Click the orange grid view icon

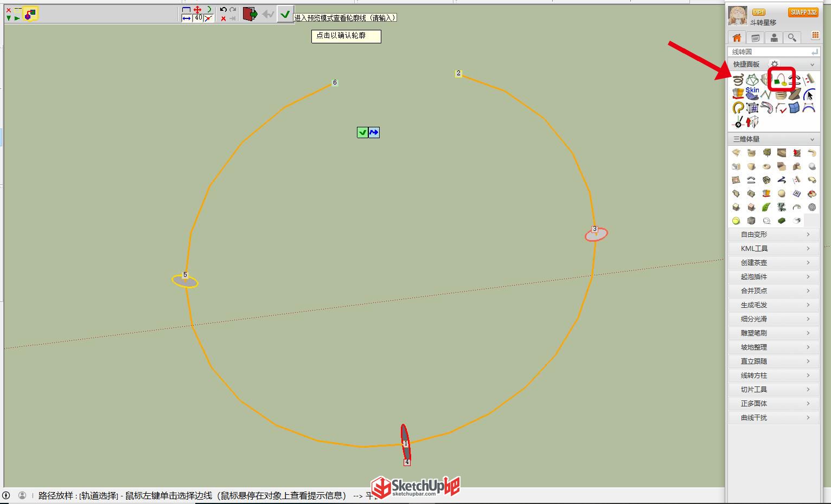pos(815,35)
